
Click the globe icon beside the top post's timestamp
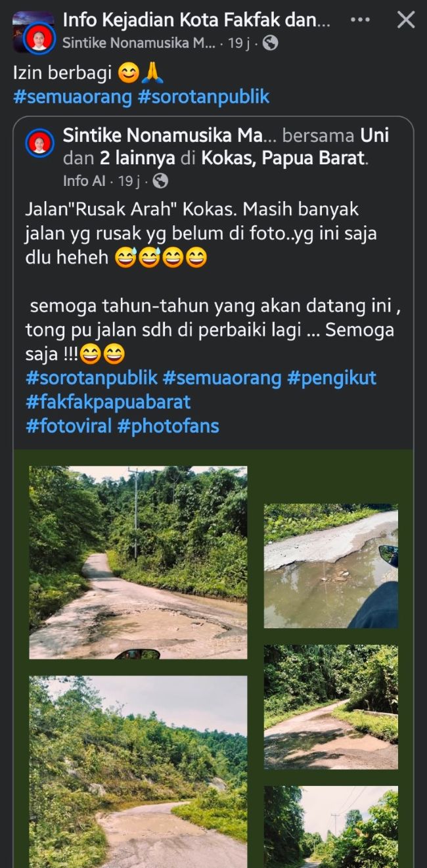click(270, 43)
